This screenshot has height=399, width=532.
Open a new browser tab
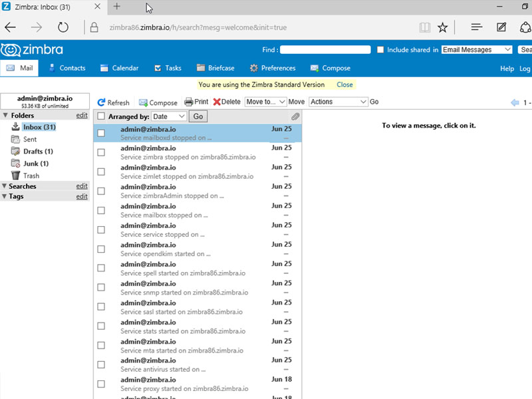click(x=117, y=7)
